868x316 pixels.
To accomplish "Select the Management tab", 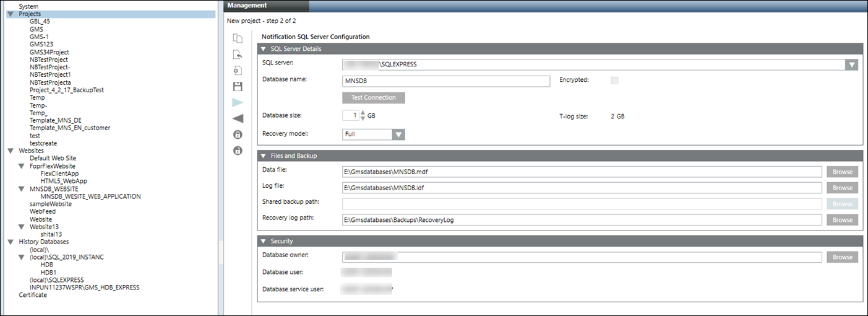I will pyautogui.click(x=247, y=6).
